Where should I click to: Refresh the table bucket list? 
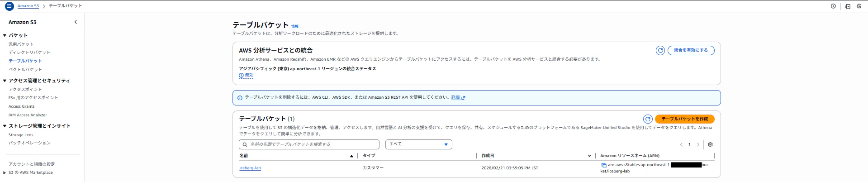[x=648, y=119]
